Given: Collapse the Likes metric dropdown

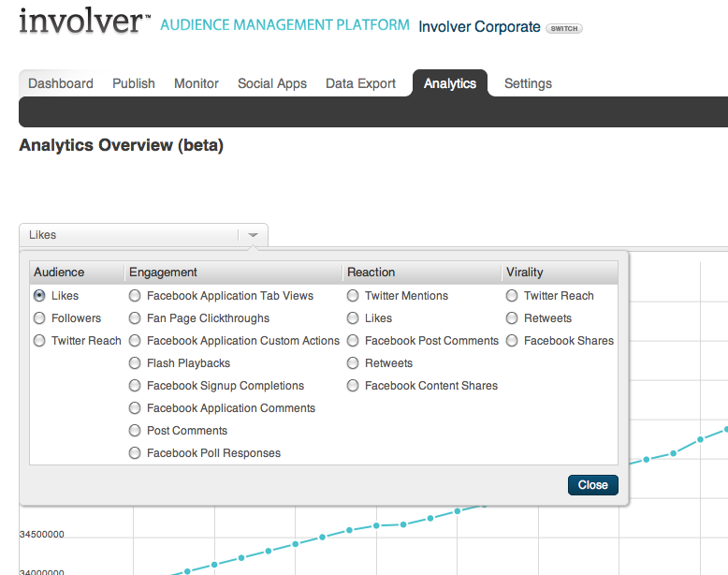Looking at the screenshot, I should (x=143, y=235).
